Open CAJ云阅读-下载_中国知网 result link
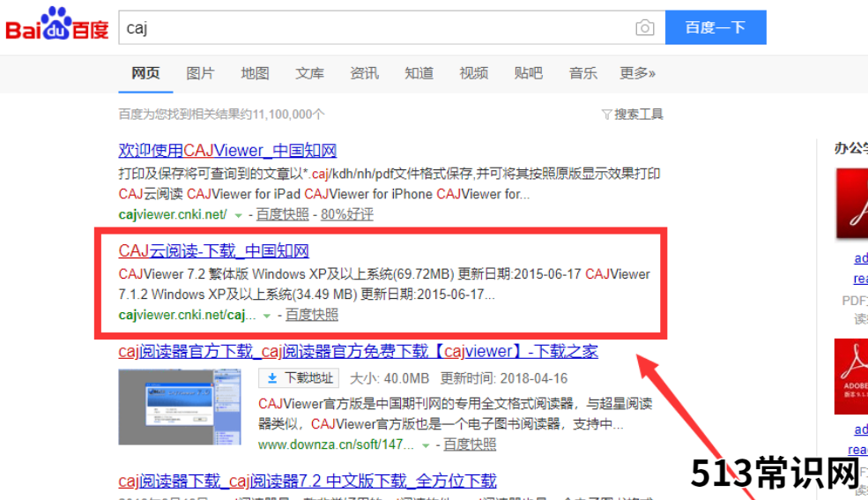Screen dimensions: 868x500 coord(213,250)
